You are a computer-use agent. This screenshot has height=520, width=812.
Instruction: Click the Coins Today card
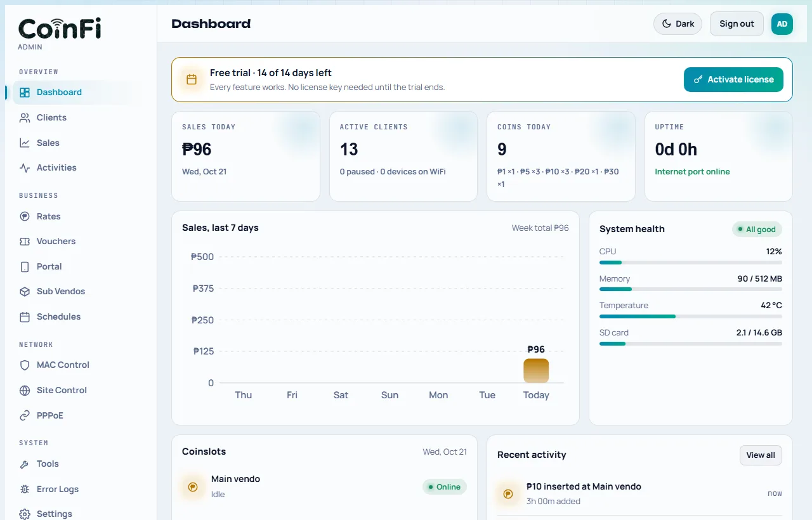pyautogui.click(x=561, y=157)
